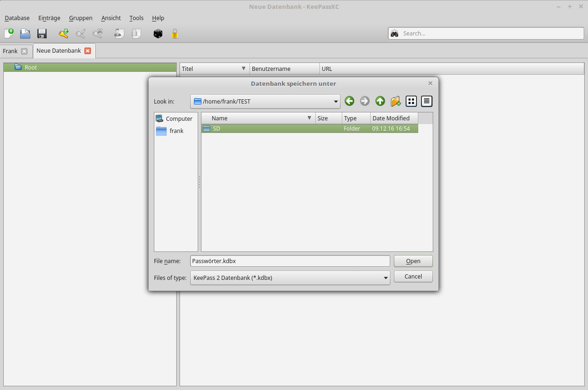Switch file dialog to detail view

(427, 101)
